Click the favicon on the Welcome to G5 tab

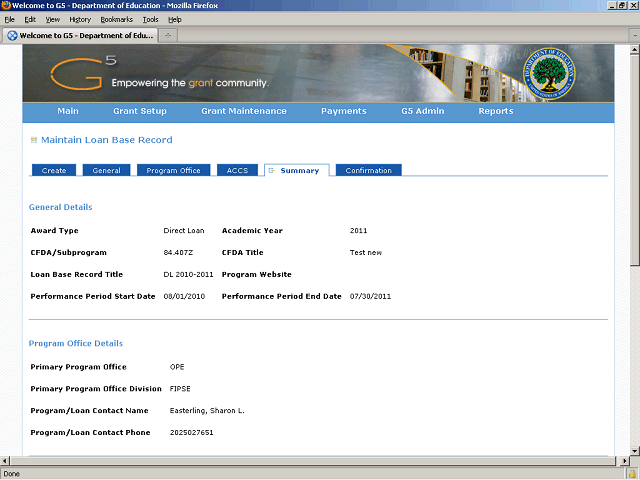(12, 36)
